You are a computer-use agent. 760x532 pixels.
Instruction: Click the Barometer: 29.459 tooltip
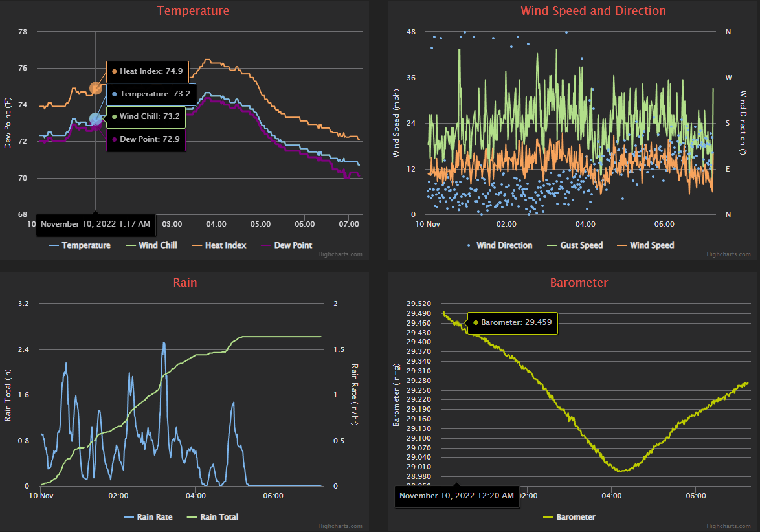[x=512, y=323]
